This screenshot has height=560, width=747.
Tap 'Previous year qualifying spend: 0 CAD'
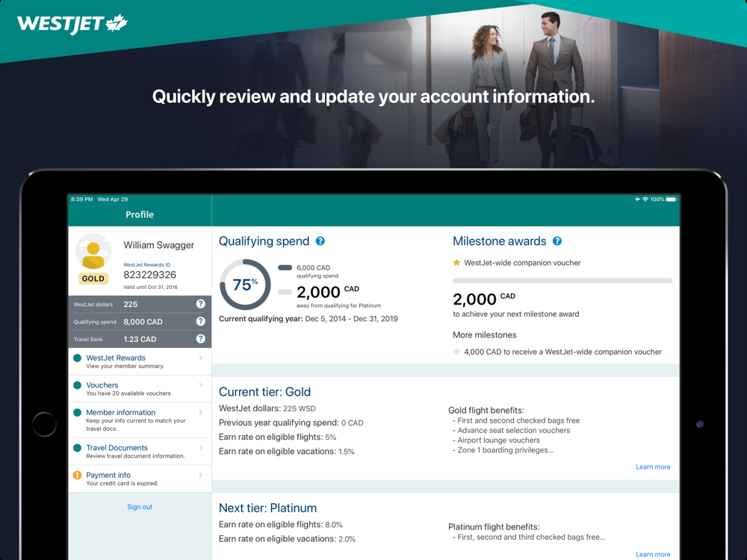(x=291, y=423)
